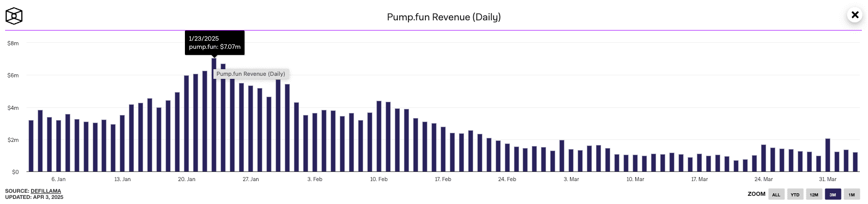868x204 pixels.
Task: Click the $8m y-axis label
Action: click(13, 43)
